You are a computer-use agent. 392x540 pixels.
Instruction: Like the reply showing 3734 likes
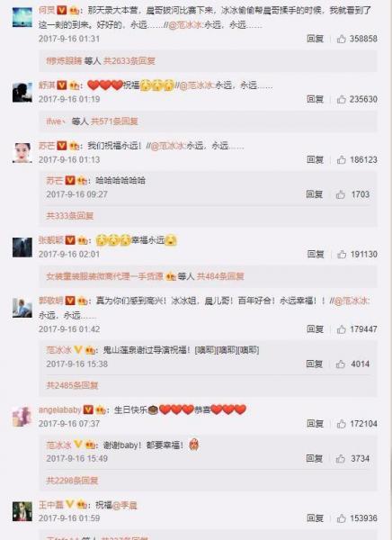pos(341,459)
